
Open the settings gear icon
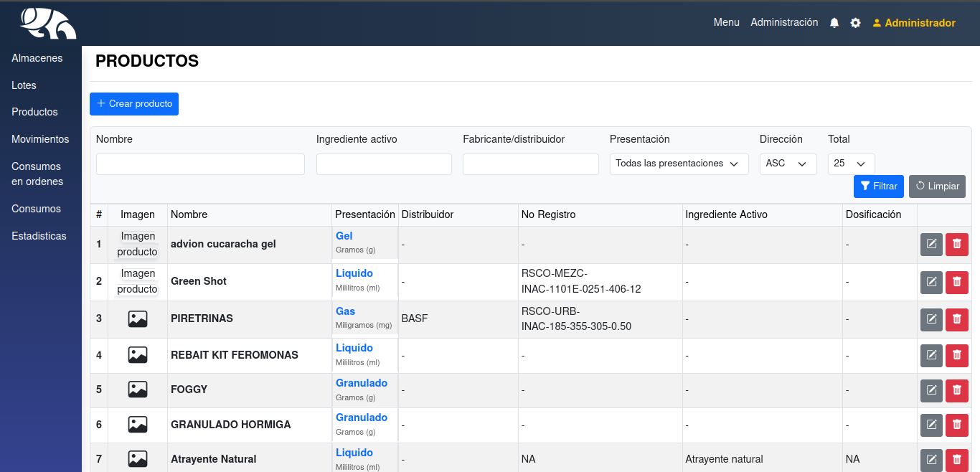(855, 23)
